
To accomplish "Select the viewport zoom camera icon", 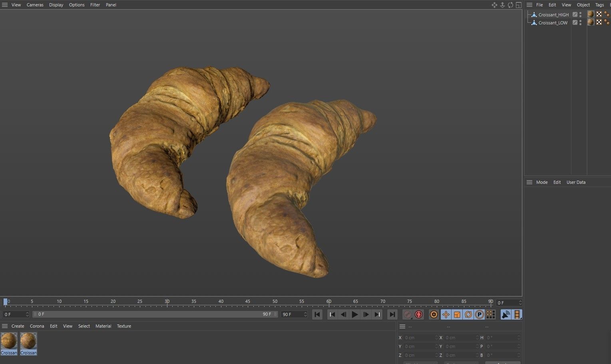I will [x=502, y=5].
